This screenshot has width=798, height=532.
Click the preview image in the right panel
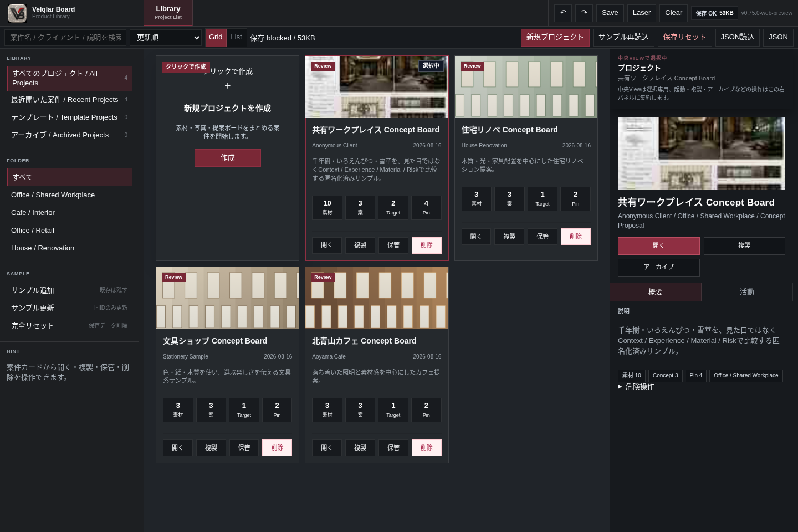point(702,154)
